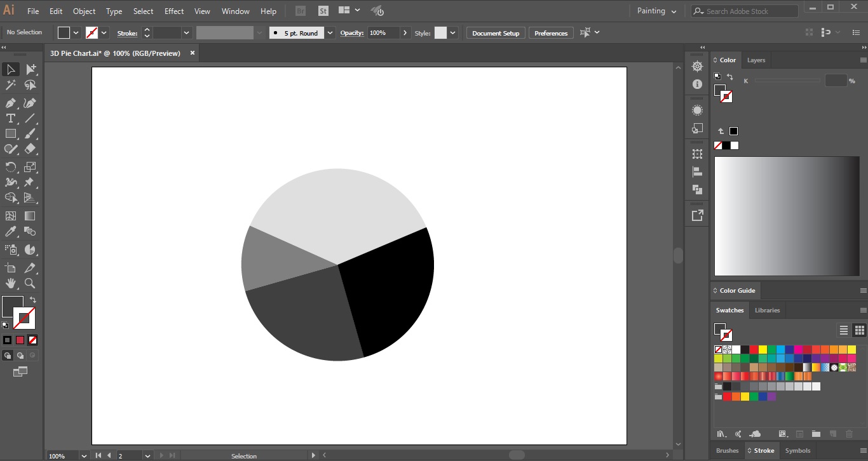Image resolution: width=868 pixels, height=461 pixels.
Task: Open the 5 pt. Round brush dropdown
Action: coord(330,33)
